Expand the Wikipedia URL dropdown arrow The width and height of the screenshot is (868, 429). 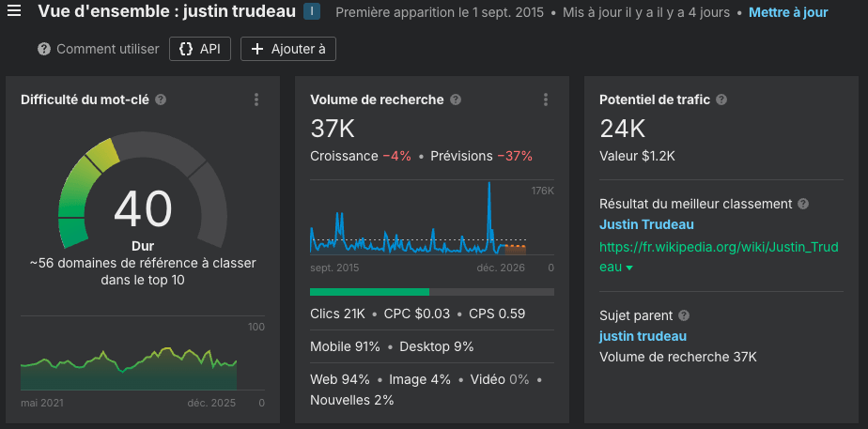pyautogui.click(x=629, y=268)
